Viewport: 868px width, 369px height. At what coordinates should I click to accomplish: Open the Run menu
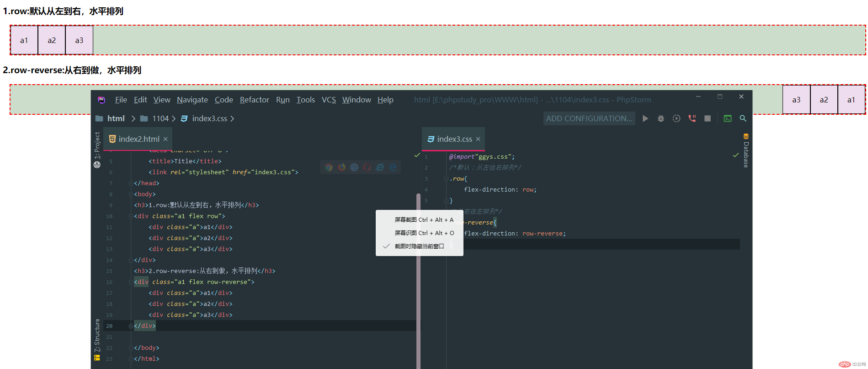[283, 100]
